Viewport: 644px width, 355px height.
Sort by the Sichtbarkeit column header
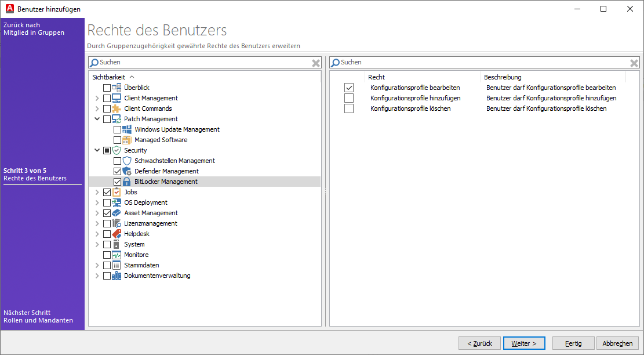click(x=108, y=77)
